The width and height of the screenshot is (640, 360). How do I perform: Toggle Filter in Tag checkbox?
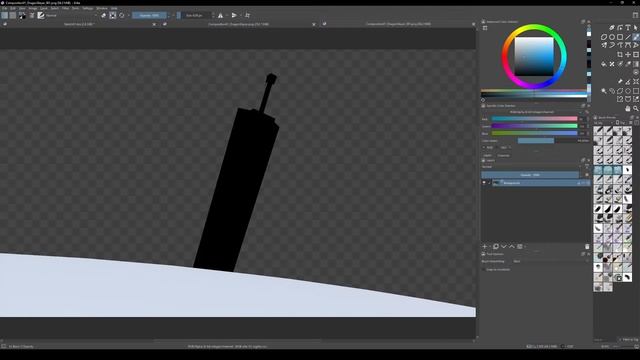[x=620, y=340]
